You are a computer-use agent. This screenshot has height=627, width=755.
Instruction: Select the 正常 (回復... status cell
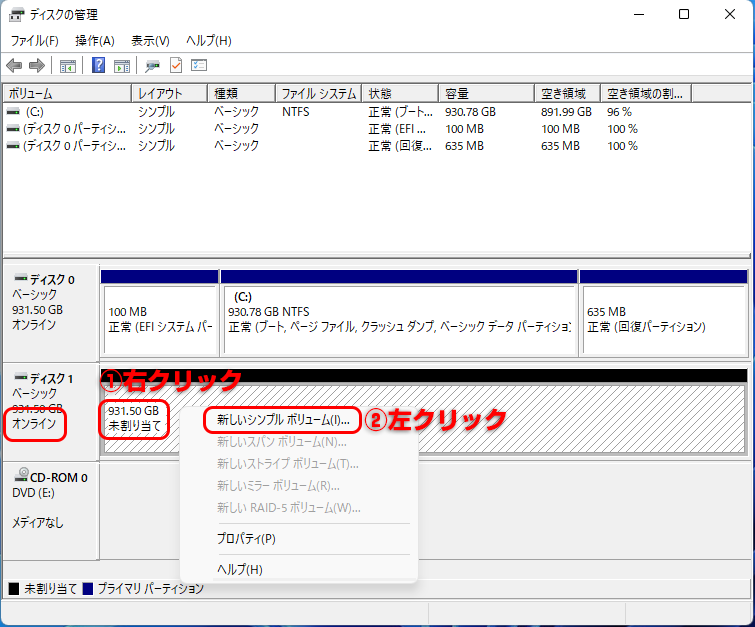[400, 146]
